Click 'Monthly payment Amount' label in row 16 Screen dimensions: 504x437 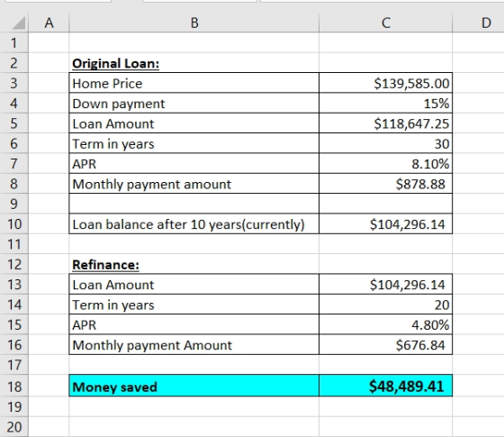[x=194, y=344]
